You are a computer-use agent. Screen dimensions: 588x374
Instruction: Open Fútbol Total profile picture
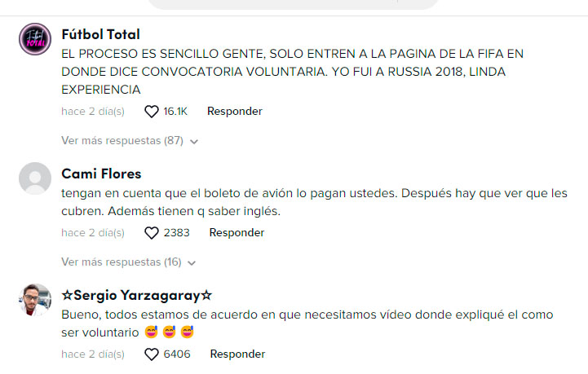coord(35,39)
